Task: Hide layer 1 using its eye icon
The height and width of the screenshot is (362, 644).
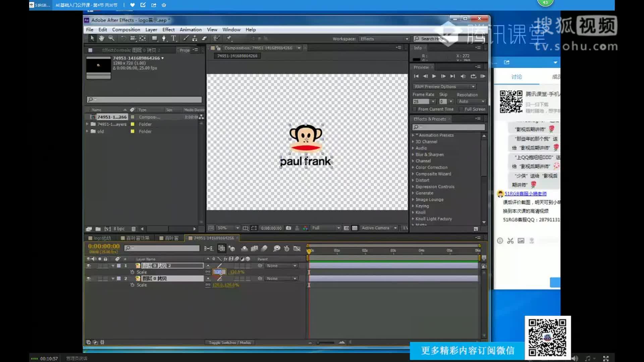Action: pyautogui.click(x=89, y=266)
